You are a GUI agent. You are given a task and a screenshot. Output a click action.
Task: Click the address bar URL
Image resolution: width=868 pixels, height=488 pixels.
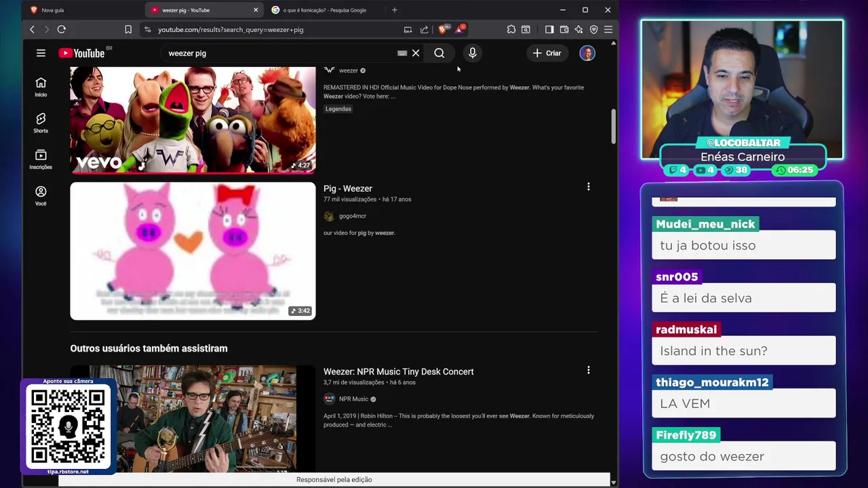(231, 30)
